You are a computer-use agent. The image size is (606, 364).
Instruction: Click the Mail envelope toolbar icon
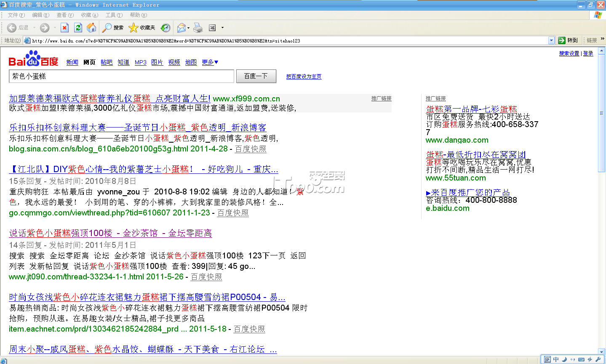(x=181, y=28)
